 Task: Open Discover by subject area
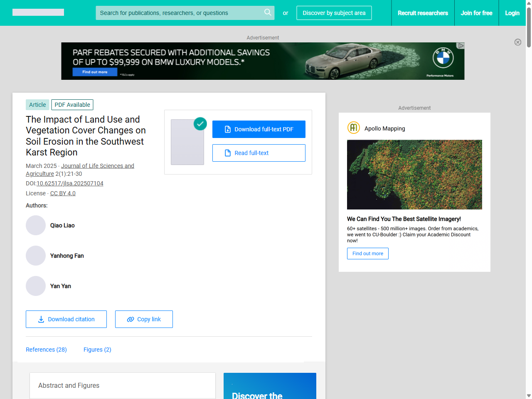tap(334, 13)
